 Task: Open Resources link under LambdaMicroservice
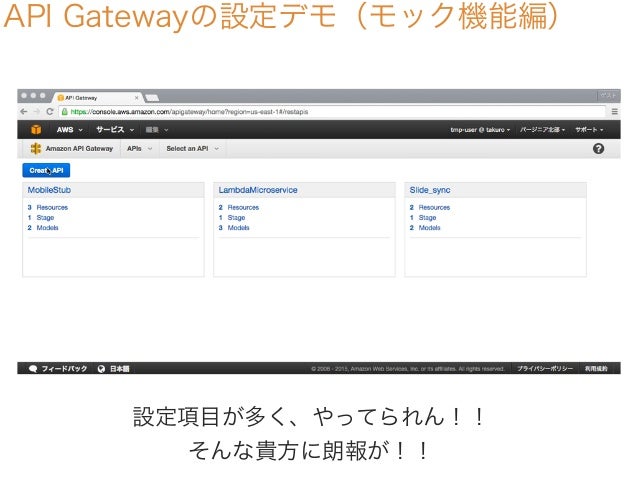coord(243,208)
